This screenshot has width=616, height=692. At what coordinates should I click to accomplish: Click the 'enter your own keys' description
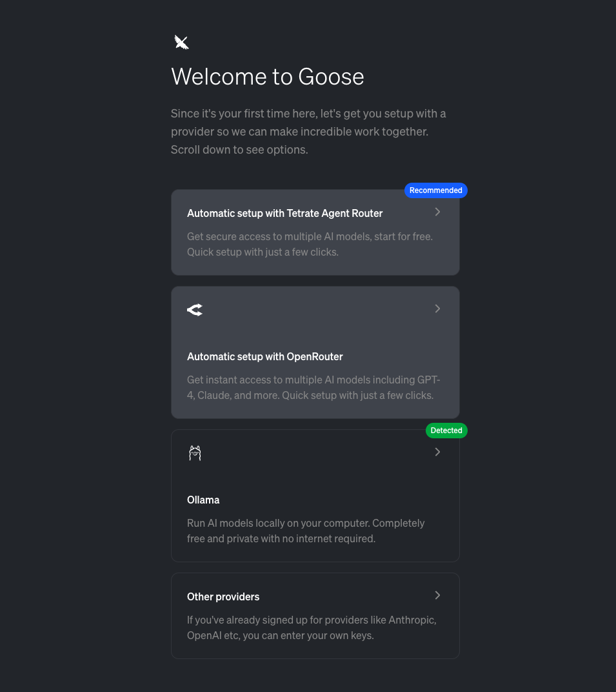point(312,627)
